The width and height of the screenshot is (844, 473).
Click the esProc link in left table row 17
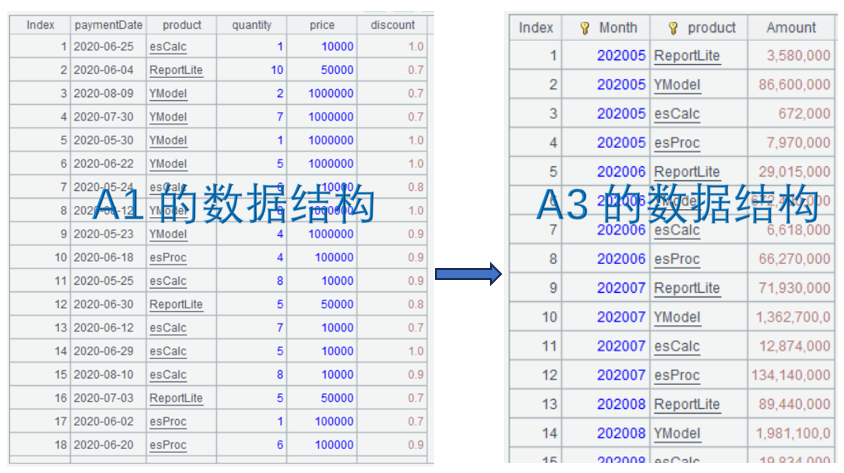(x=168, y=422)
